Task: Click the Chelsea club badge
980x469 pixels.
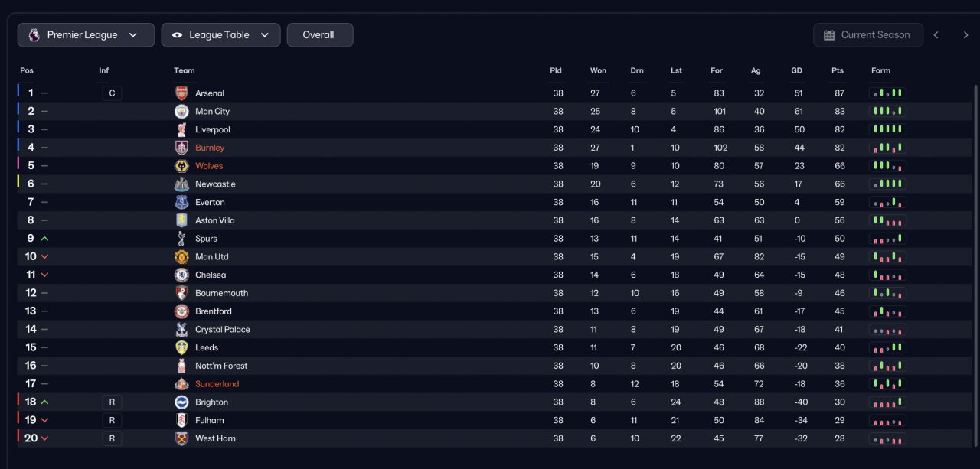Action: 181,275
